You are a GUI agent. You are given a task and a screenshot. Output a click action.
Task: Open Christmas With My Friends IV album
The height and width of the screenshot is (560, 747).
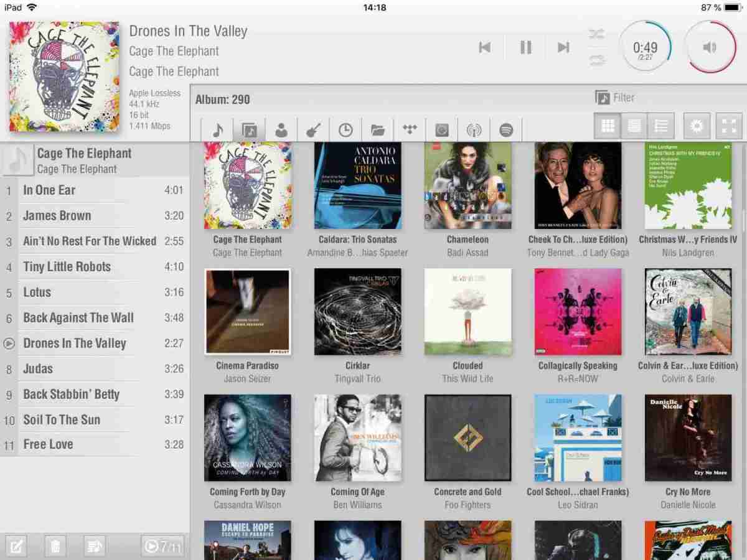(x=688, y=185)
